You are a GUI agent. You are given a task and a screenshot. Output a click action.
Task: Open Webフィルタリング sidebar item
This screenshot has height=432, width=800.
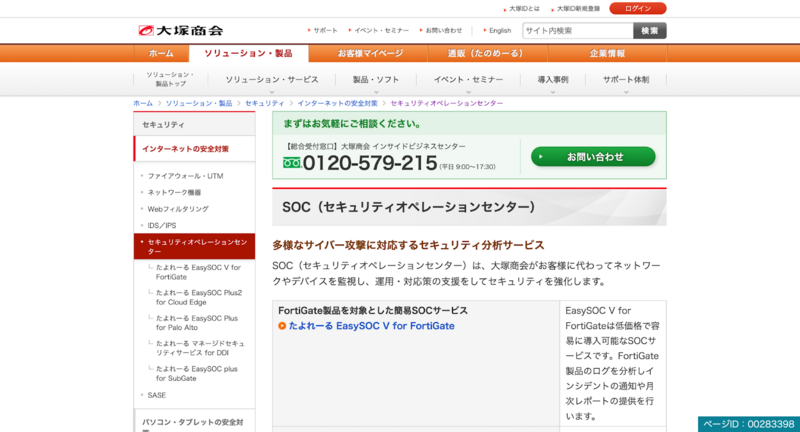tap(178, 209)
